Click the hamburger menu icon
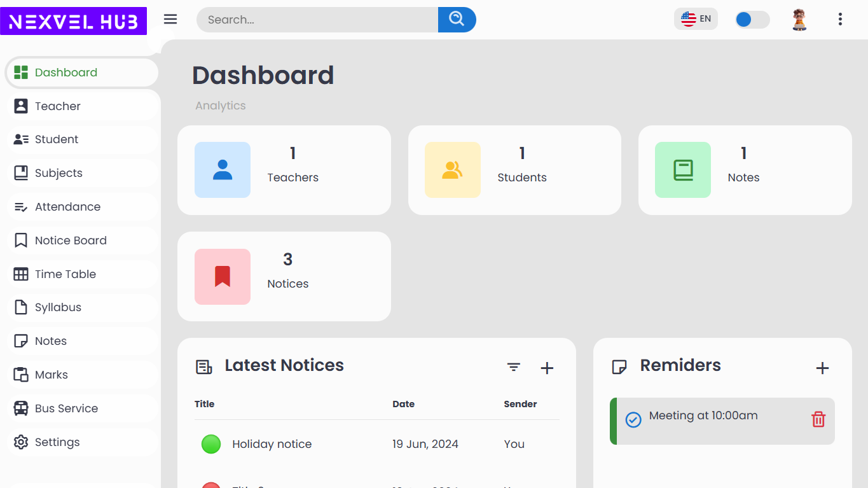 tap(170, 19)
